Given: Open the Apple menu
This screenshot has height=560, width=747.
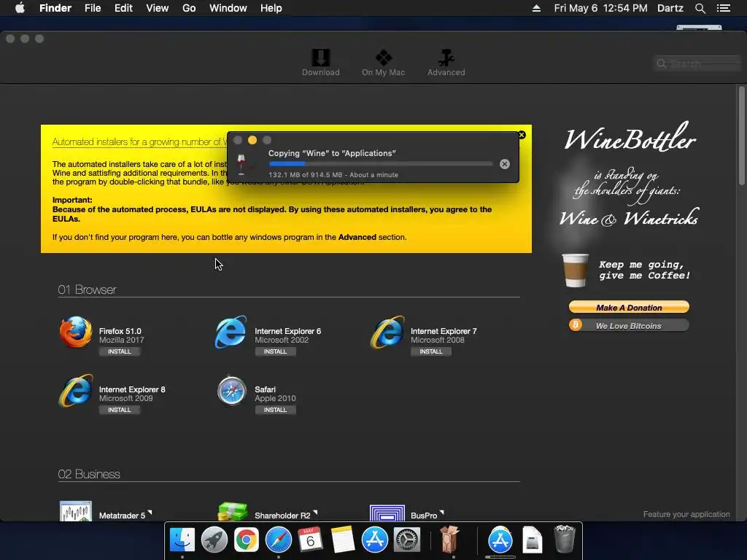Looking at the screenshot, I should 20,8.
